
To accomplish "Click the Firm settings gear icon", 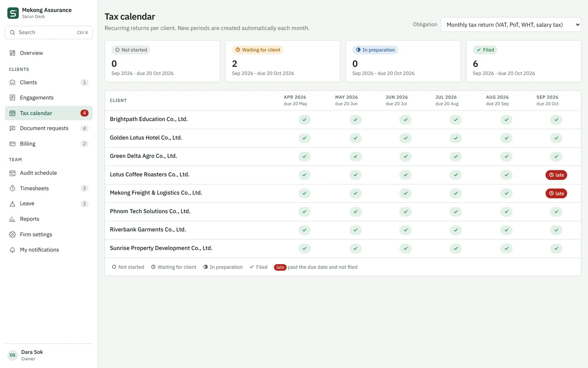I will click(12, 234).
